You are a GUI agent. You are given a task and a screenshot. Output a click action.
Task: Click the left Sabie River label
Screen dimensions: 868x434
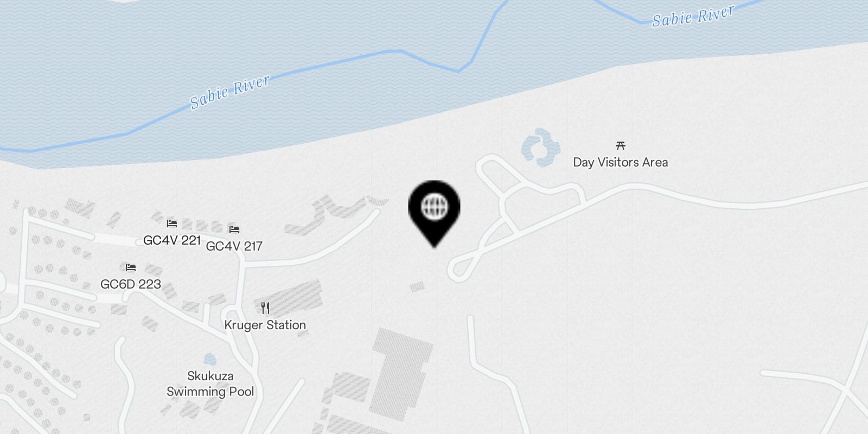pyautogui.click(x=230, y=92)
